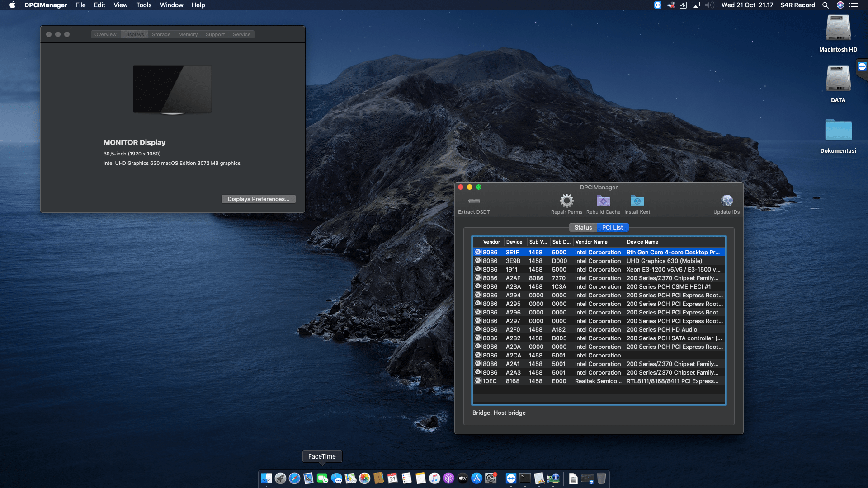Viewport: 868px width, 488px height.
Task: Click the Update IDs globe icon
Action: (x=726, y=200)
